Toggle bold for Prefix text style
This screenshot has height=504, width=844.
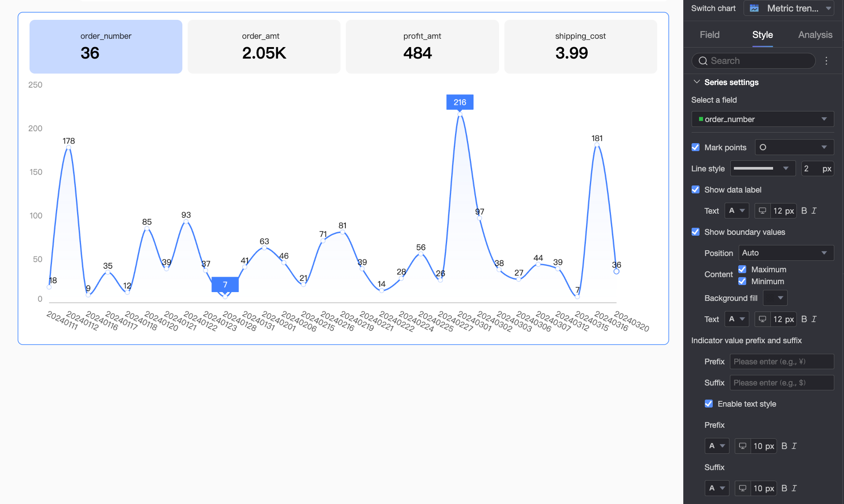coord(784,446)
